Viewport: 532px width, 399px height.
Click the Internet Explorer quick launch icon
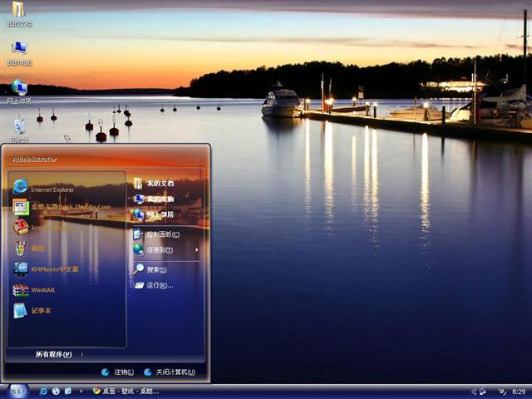point(43,391)
